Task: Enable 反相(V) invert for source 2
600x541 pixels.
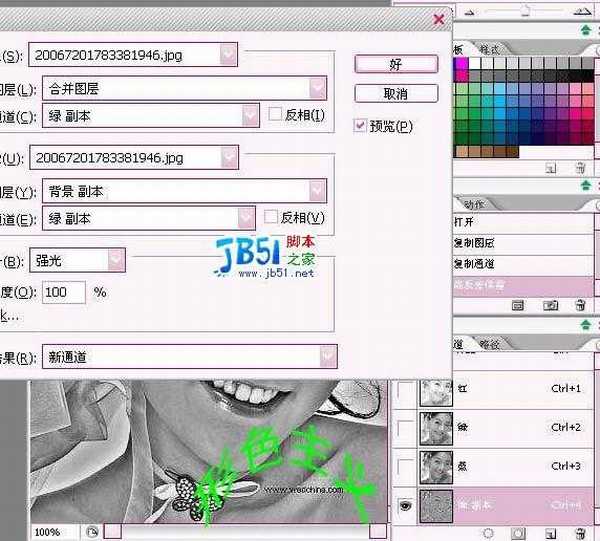Action: point(271,217)
